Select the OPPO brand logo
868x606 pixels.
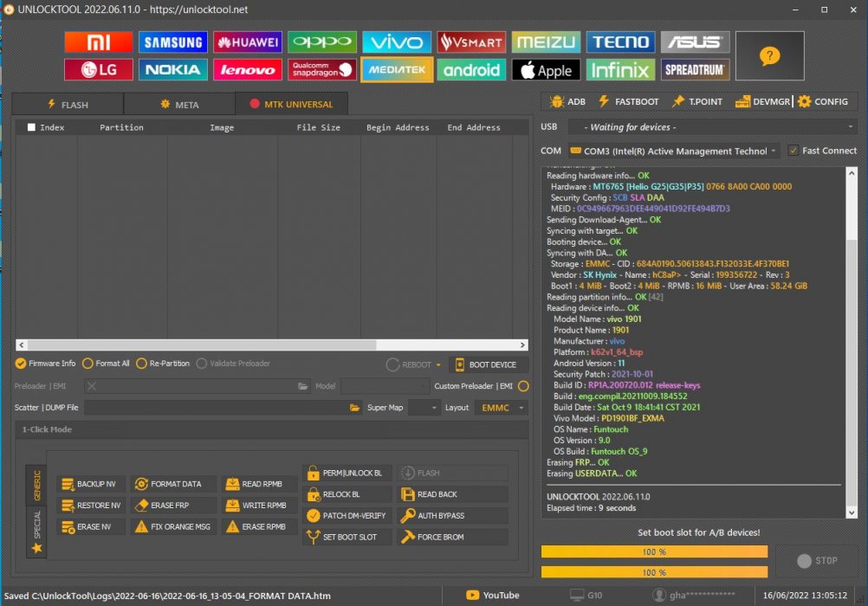coord(322,42)
